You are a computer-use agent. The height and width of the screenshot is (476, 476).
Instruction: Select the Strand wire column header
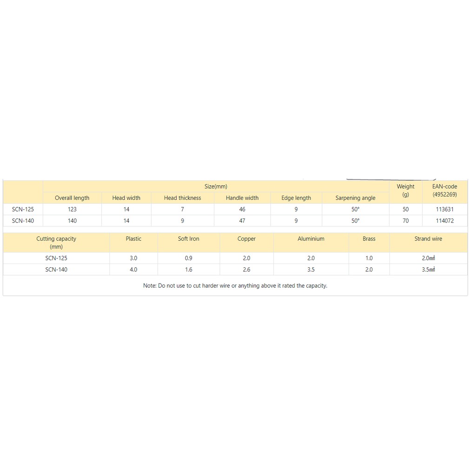click(428, 239)
